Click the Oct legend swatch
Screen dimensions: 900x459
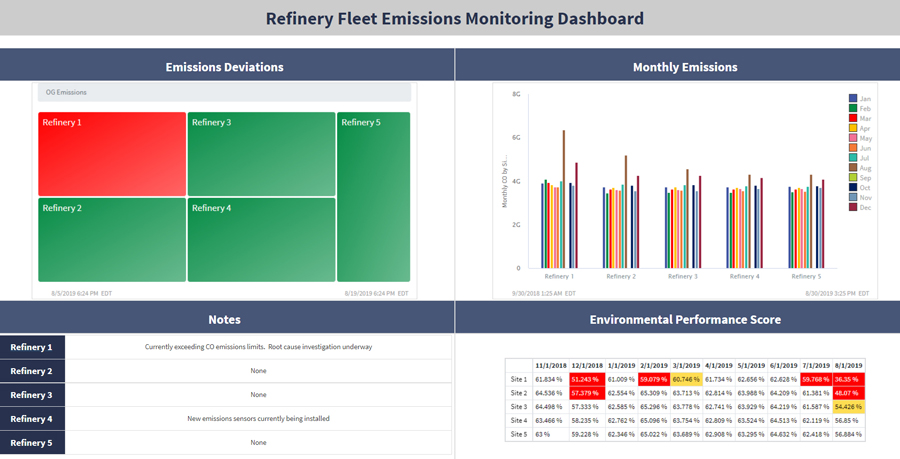853,188
